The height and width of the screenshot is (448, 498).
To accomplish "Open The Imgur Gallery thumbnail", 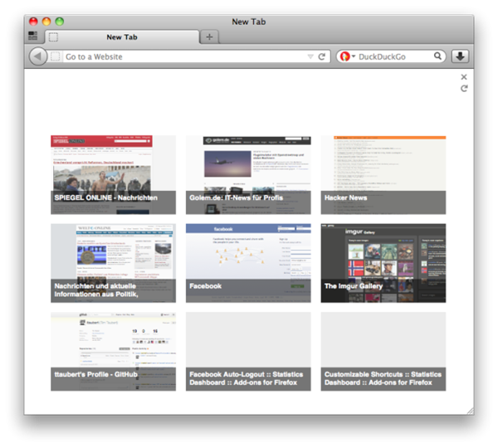I will pyautogui.click(x=383, y=263).
